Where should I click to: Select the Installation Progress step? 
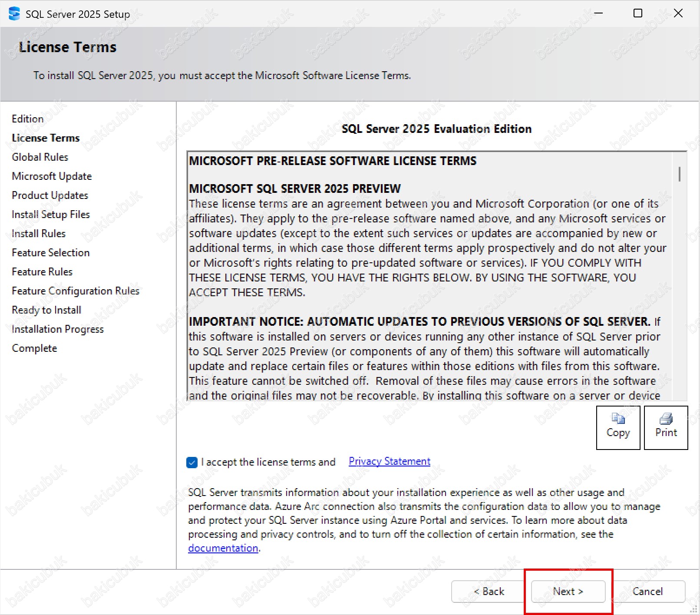point(58,329)
